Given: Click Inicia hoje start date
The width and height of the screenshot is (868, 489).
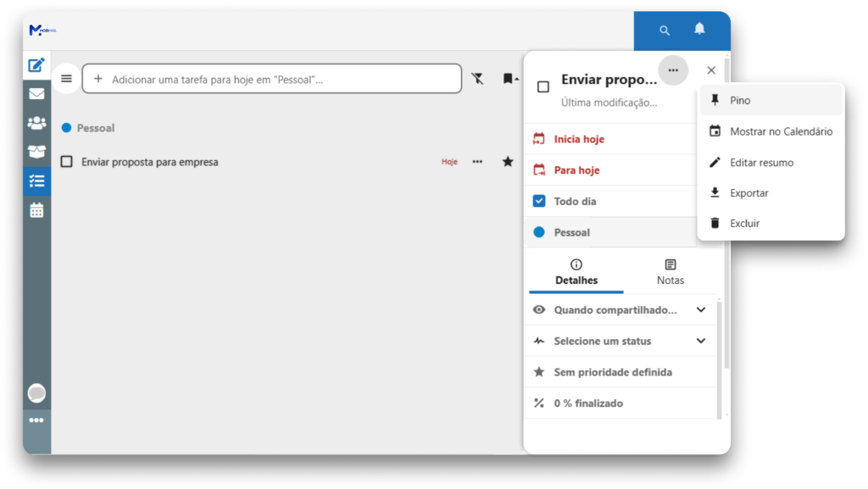Looking at the screenshot, I should click(579, 139).
